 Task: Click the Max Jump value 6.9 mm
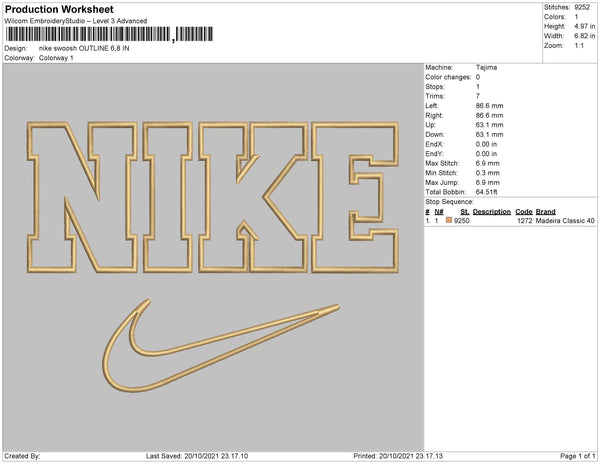488,182
